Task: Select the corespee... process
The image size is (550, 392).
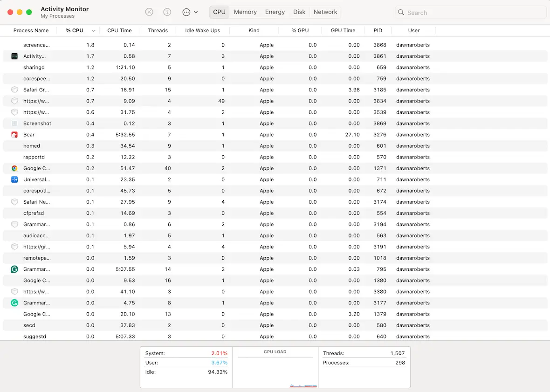Action: coord(275,79)
